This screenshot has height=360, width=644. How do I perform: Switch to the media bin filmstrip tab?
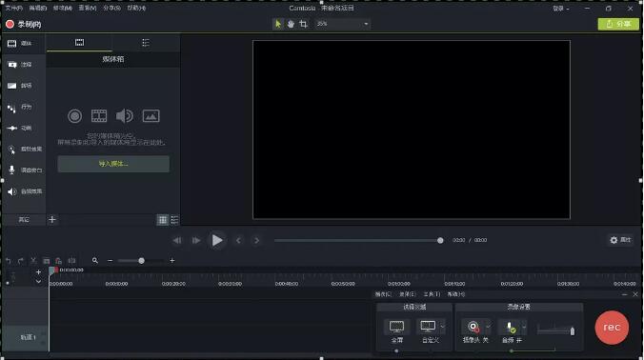click(79, 43)
